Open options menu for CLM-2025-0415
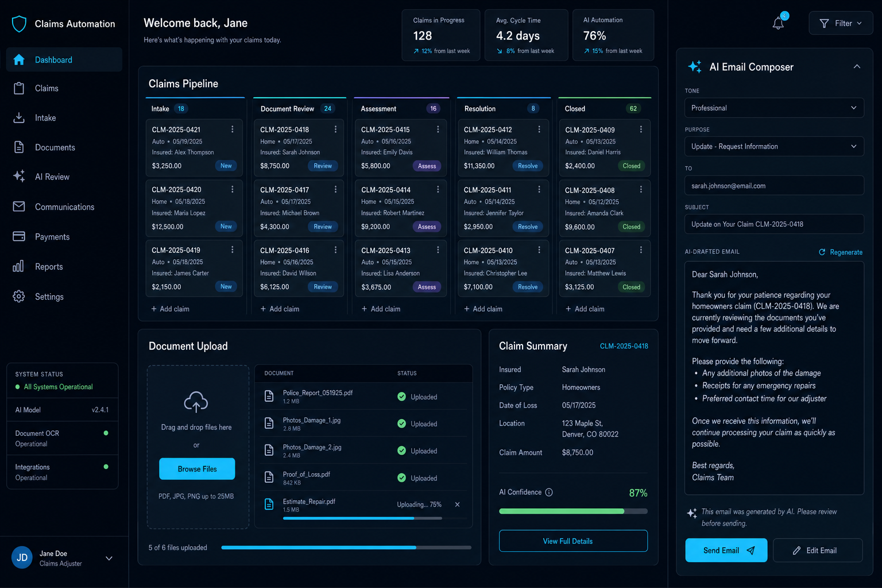Viewport: 882px width, 588px height. tap(438, 129)
